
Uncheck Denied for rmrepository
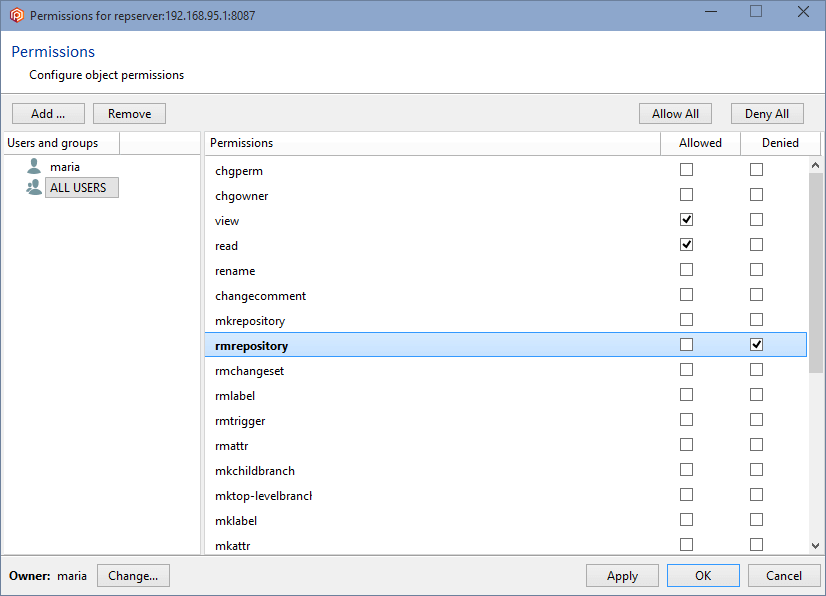[x=756, y=345]
